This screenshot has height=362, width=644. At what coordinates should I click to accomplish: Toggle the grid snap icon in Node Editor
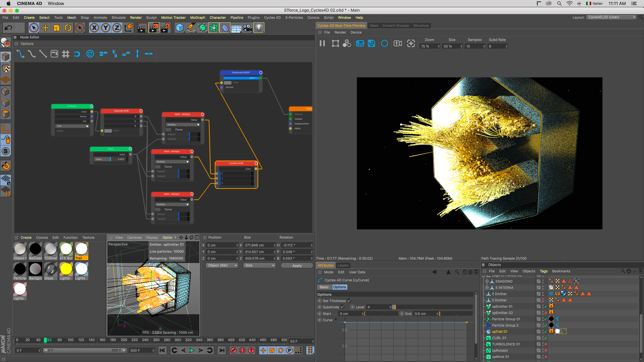pyautogui.click(x=66, y=54)
